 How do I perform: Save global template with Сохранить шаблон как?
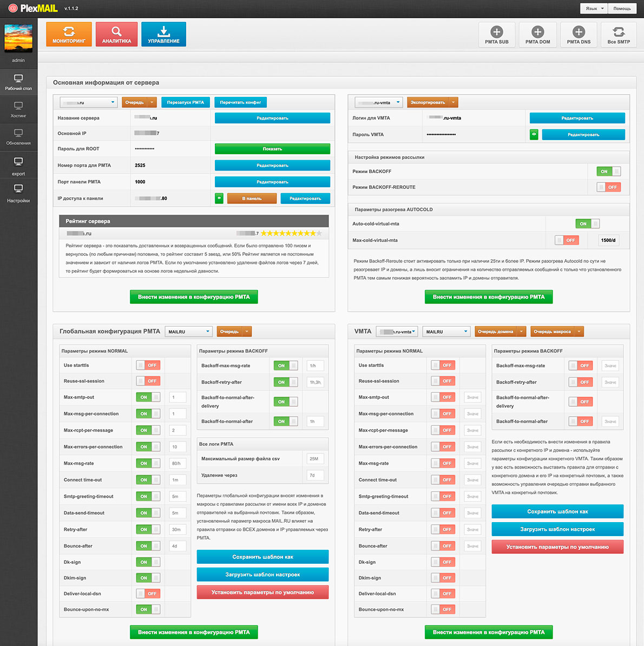[x=262, y=557]
